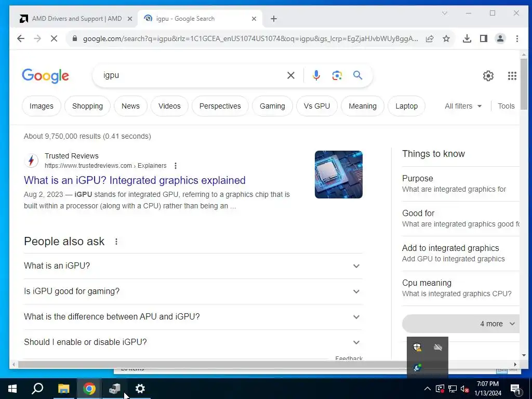
Task: Select the Laptop filter chip
Action: click(x=406, y=106)
